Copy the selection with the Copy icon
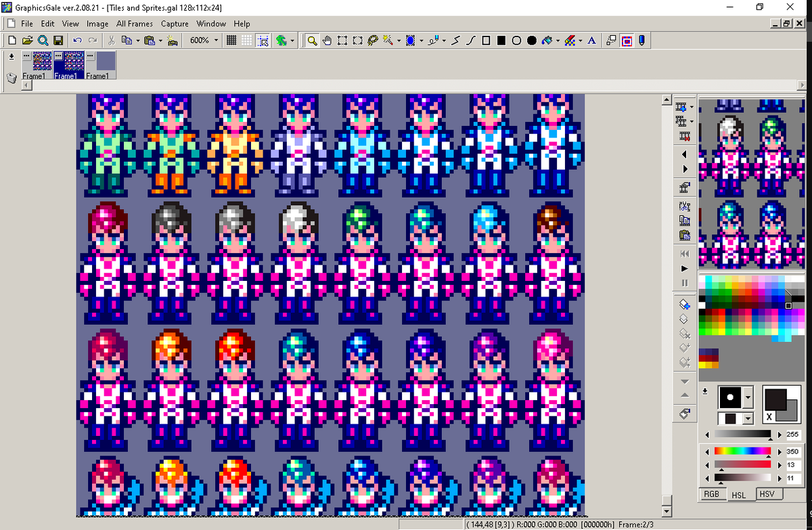The width and height of the screenshot is (812, 530). pos(127,41)
